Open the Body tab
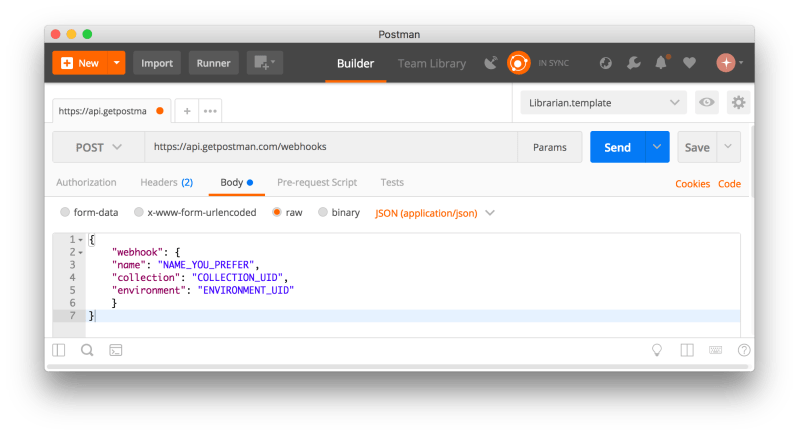This screenshot has height=435, width=799. pos(236,182)
